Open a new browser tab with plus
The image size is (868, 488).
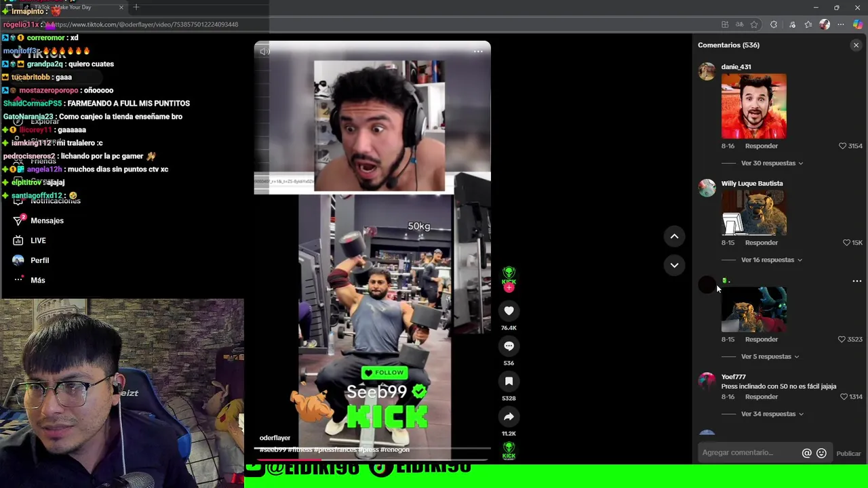(x=136, y=7)
